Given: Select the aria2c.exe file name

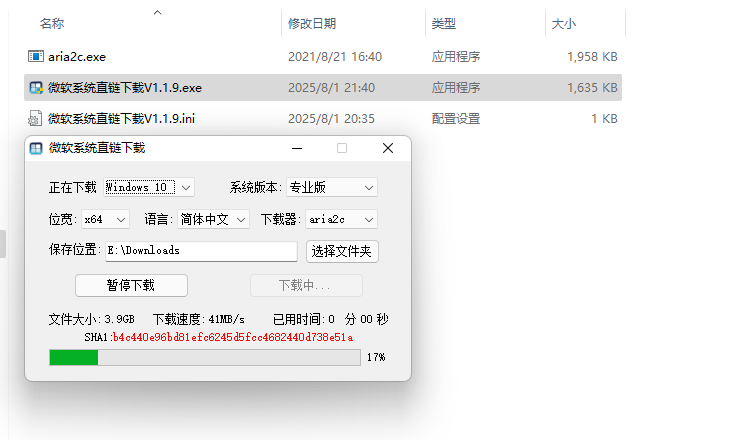Looking at the screenshot, I should pyautogui.click(x=77, y=57).
